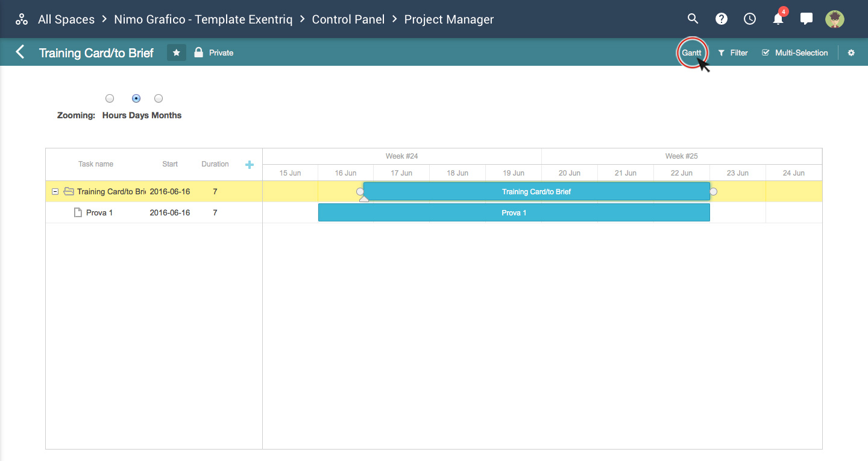
Task: Open the Gantt view
Action: point(691,53)
